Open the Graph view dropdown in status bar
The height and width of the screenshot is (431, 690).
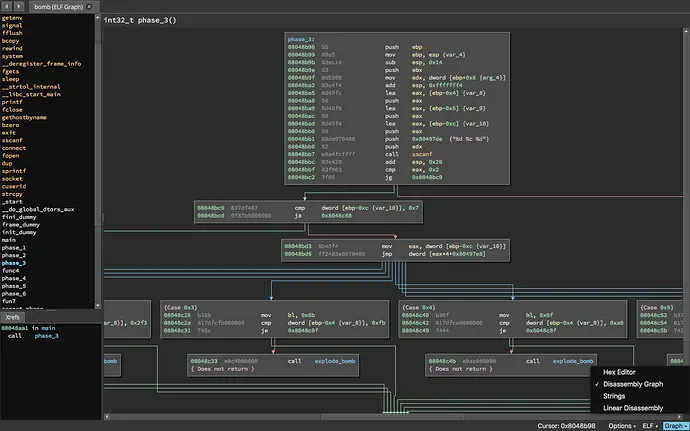coord(675,426)
